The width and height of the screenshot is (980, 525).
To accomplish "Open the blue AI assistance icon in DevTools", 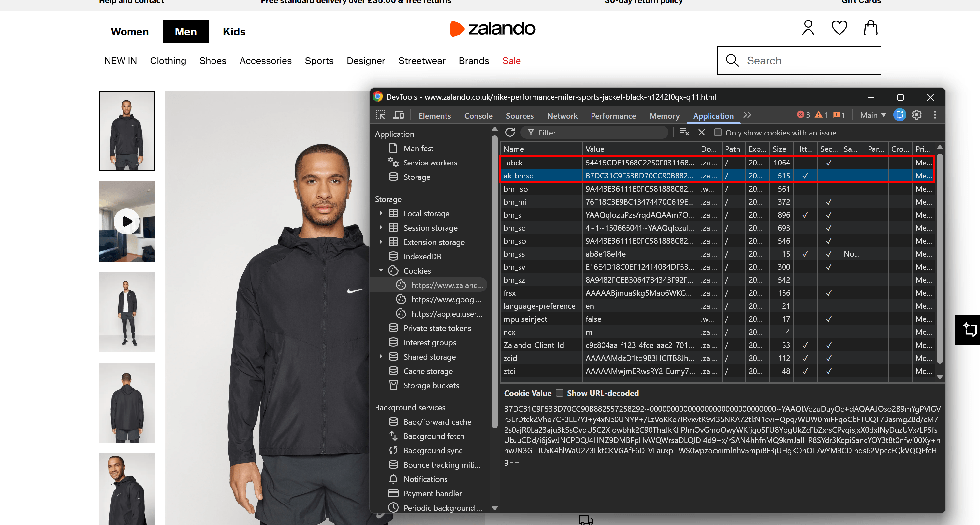I will click(x=900, y=115).
